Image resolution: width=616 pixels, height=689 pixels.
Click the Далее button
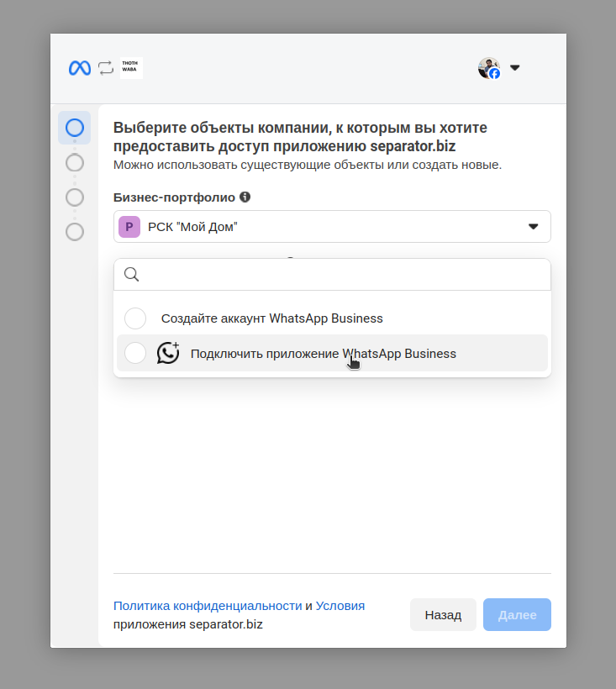pos(517,615)
